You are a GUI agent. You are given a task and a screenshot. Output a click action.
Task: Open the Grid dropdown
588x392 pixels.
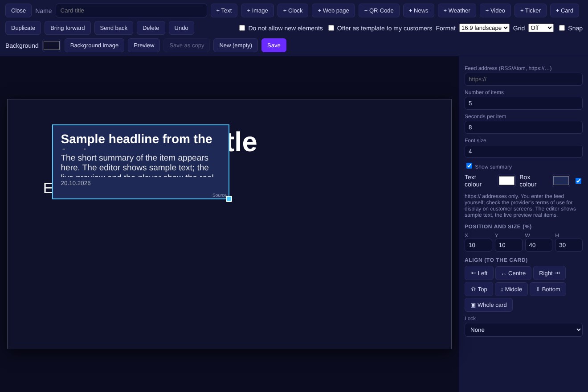541,28
